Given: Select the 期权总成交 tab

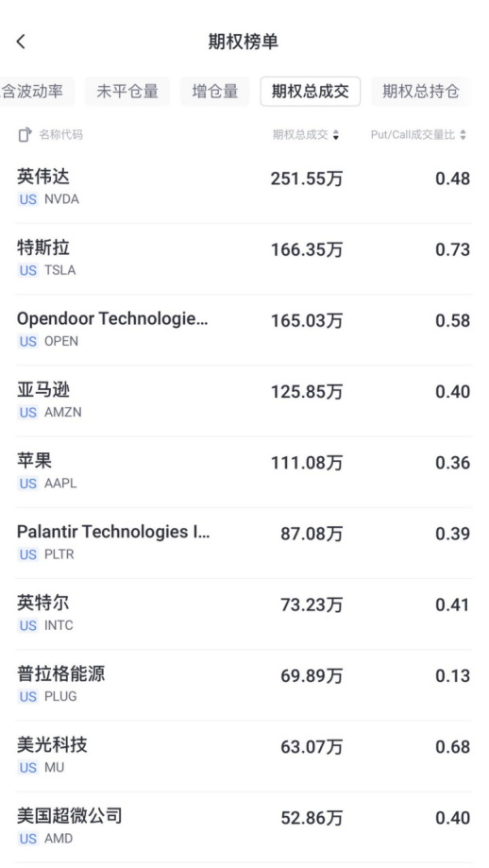Looking at the screenshot, I should [x=311, y=92].
